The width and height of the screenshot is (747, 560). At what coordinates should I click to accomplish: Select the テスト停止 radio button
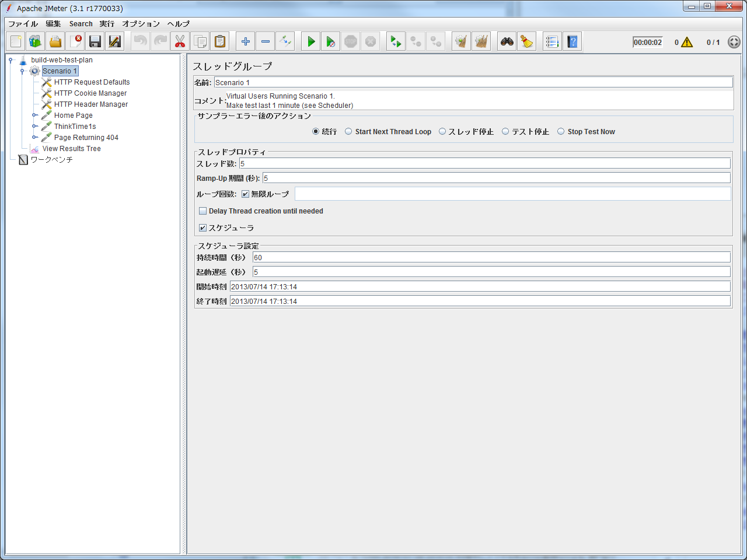click(x=505, y=132)
